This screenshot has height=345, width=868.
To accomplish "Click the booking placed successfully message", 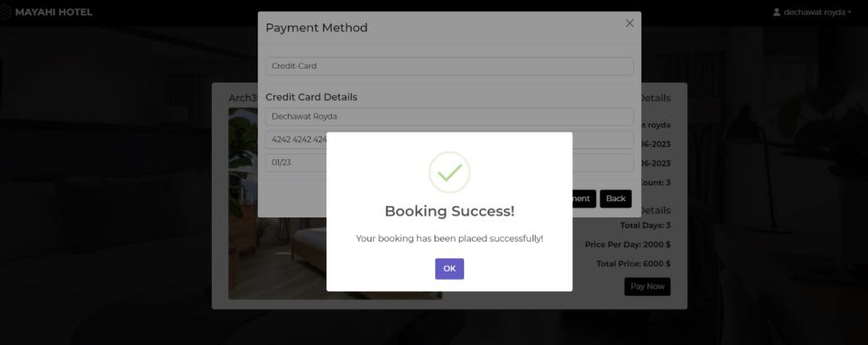I will coord(449,239).
